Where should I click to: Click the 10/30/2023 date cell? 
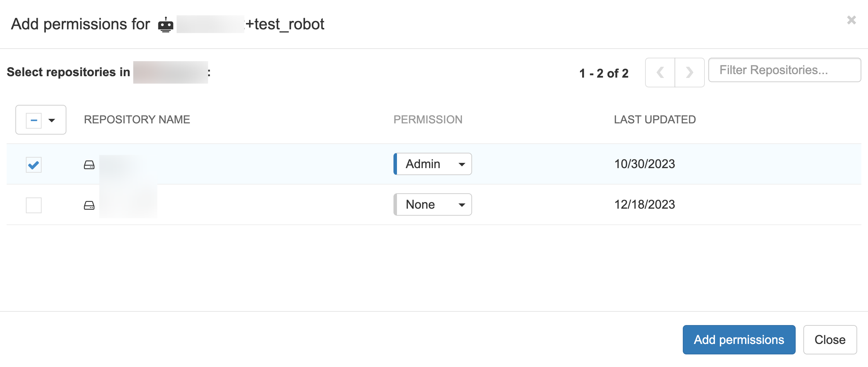tap(644, 164)
